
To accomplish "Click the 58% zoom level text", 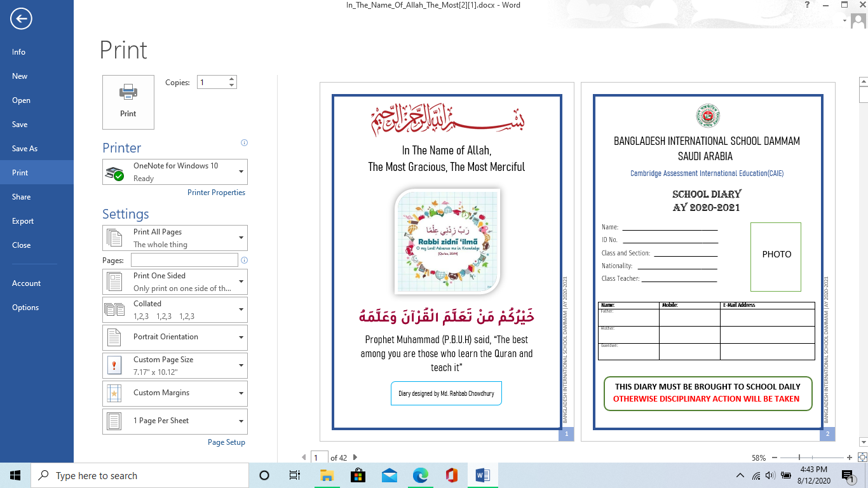I will 759,457.
